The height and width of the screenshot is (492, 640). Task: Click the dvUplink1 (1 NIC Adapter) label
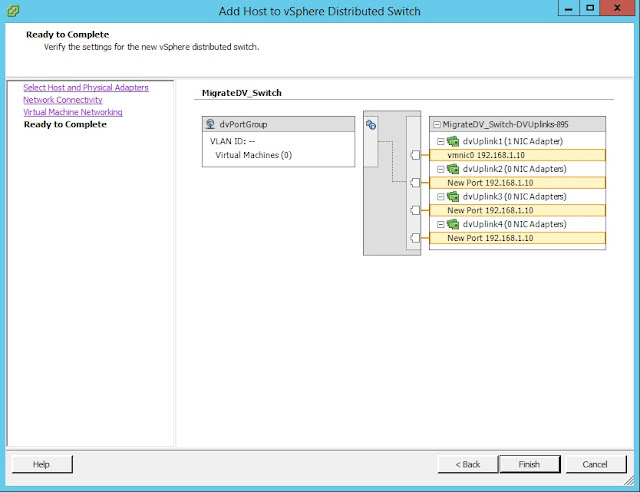[513, 141]
